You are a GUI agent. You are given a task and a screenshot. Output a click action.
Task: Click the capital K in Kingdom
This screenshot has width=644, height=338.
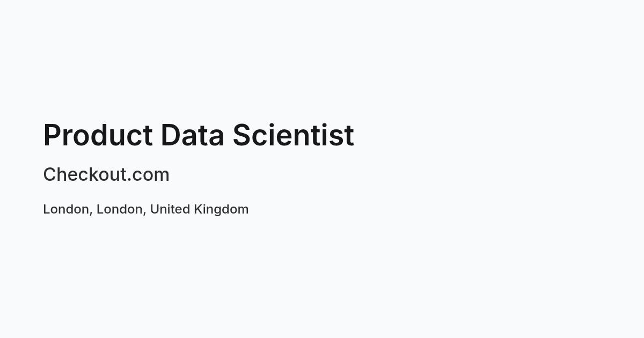click(198, 209)
